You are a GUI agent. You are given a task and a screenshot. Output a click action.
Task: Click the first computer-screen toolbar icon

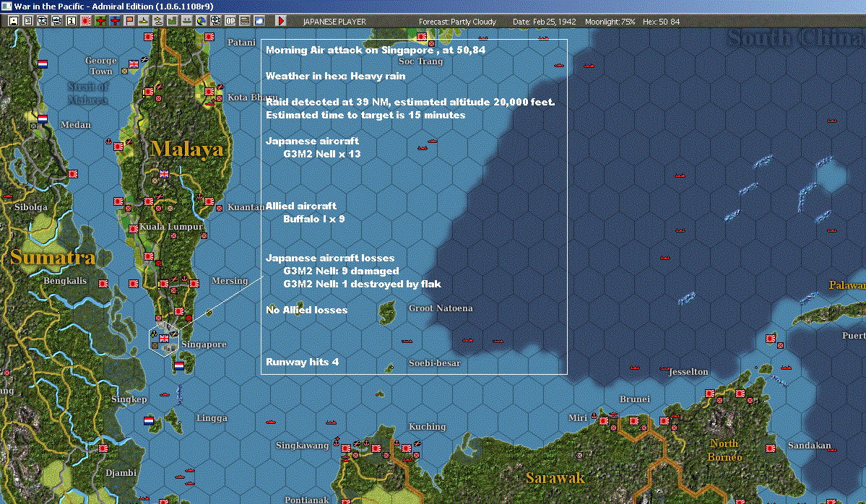[42, 21]
